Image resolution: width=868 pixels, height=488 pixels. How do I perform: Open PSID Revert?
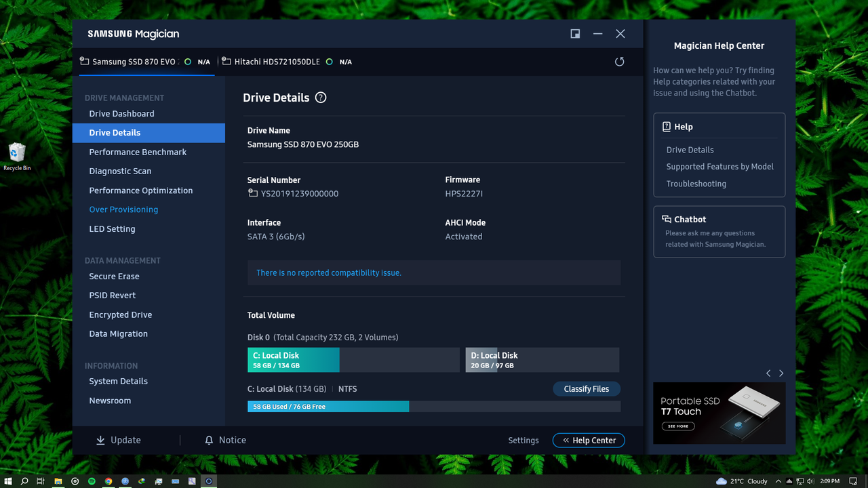[x=113, y=296]
